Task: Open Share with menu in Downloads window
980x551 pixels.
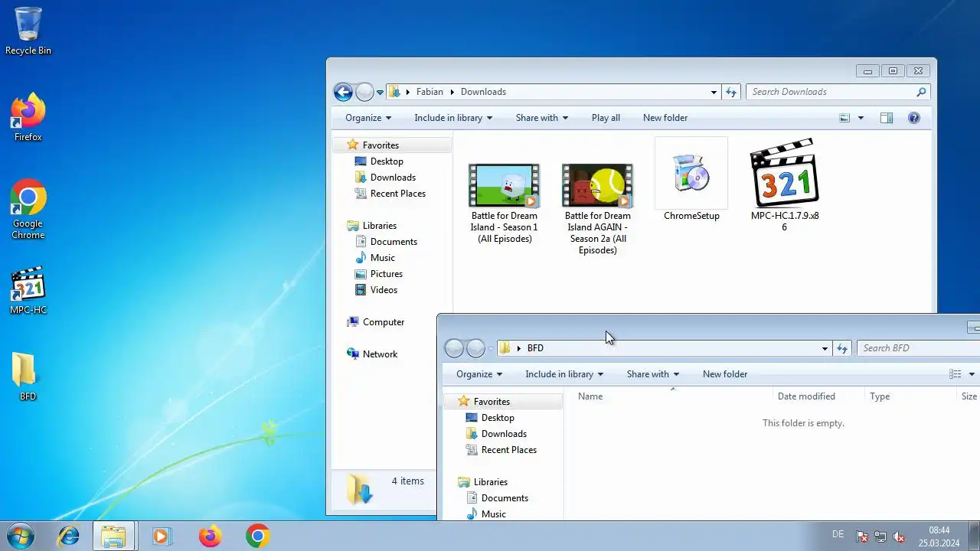Action: 542,118
